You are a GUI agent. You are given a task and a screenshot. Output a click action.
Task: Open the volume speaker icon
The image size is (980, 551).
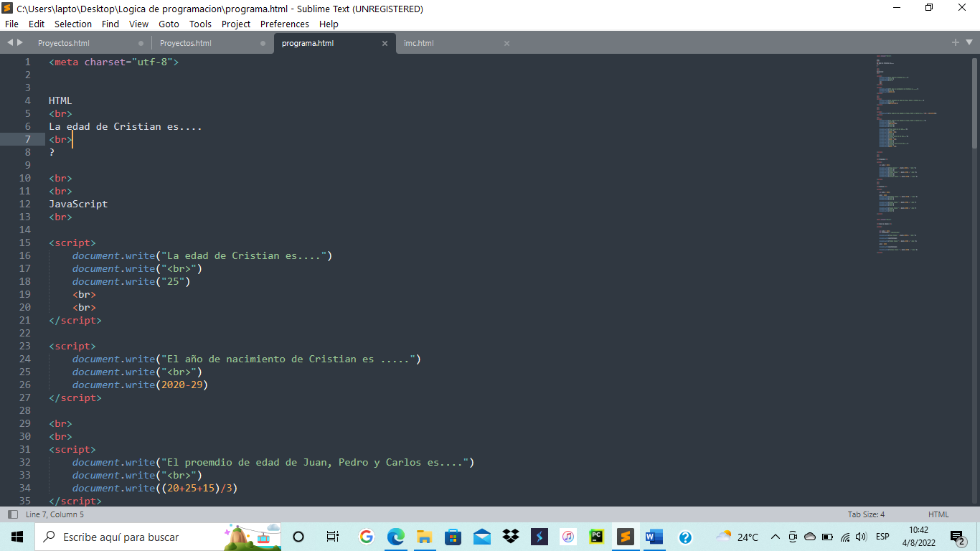(862, 537)
